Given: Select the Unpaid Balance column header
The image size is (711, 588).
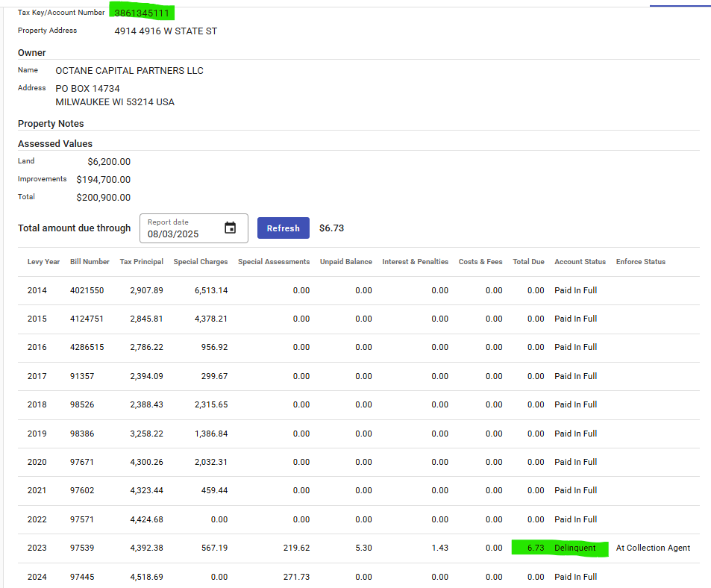Looking at the screenshot, I should (345, 262).
